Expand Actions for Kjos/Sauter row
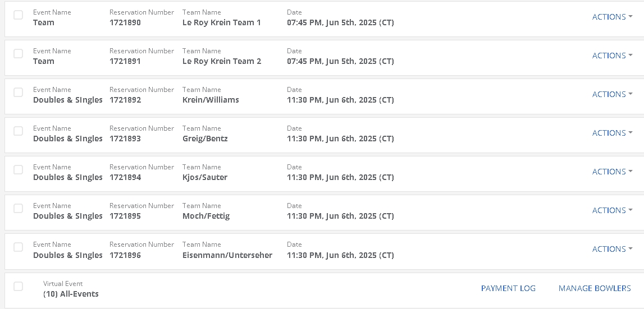Viewport: 644px width, 309px height. [x=612, y=172]
